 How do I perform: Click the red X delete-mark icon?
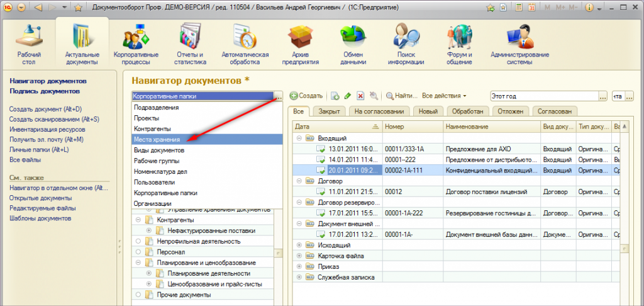pyautogui.click(x=360, y=96)
